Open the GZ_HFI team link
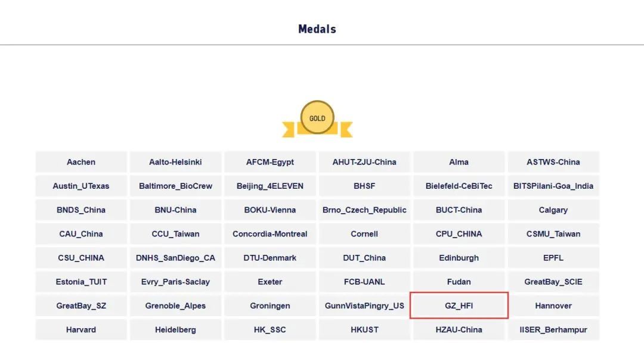644x343 pixels. tap(459, 305)
